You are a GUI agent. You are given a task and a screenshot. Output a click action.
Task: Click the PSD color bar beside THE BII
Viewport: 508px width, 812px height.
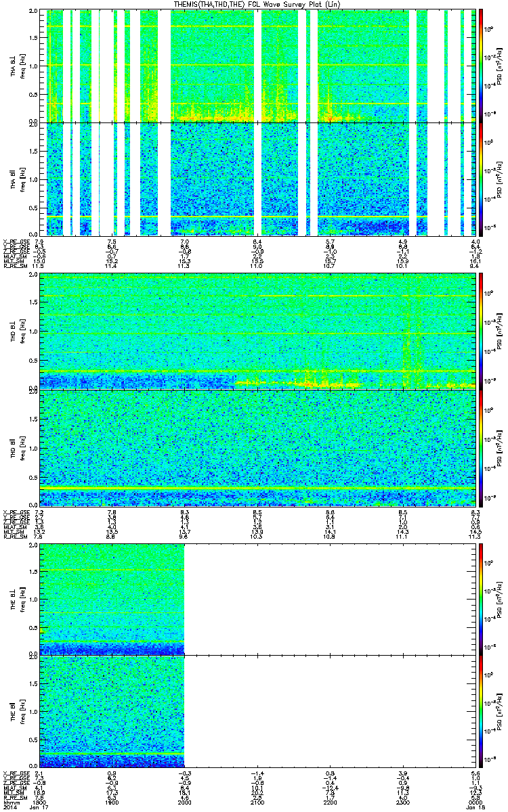482,711
